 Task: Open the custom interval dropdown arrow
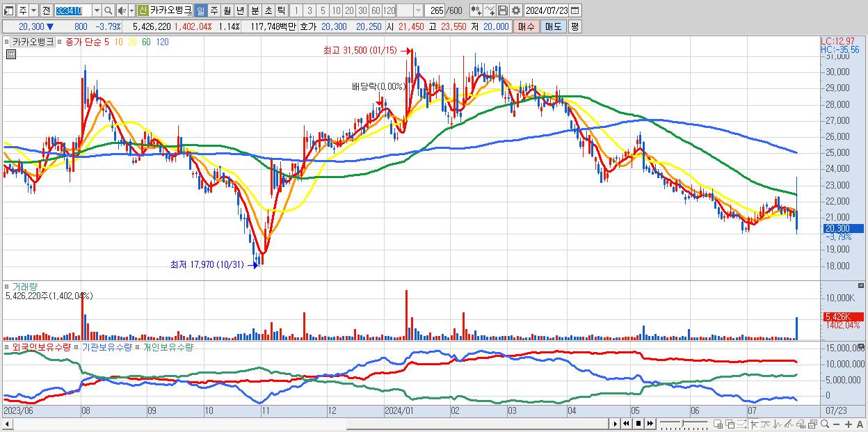pos(417,10)
